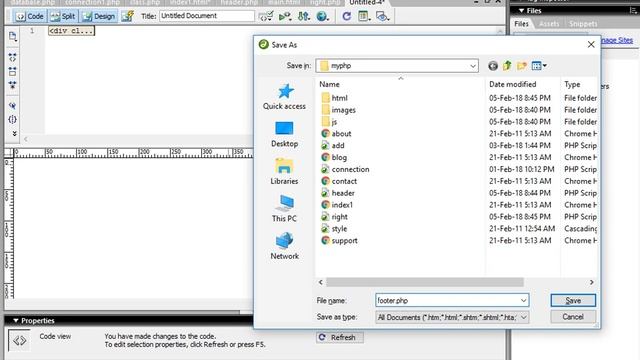This screenshot has height=360, width=640.
Task: Collapse the Properties panel triangle
Action: (x=16, y=321)
